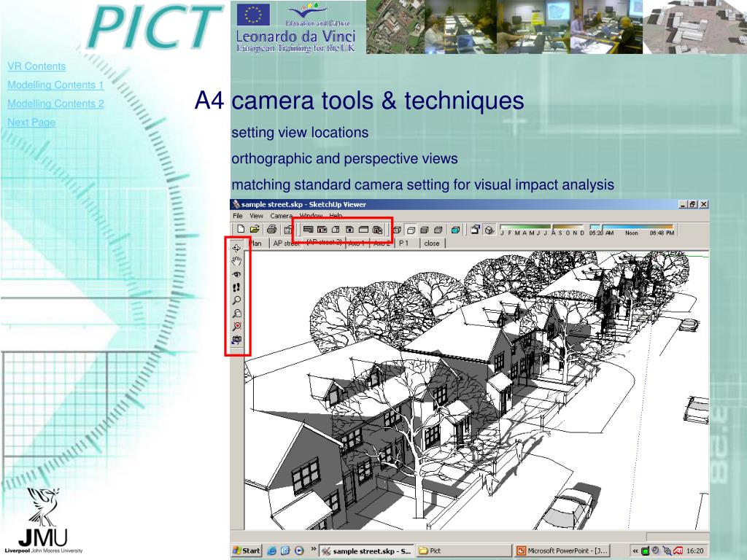Open the Window menu
Image resolution: width=747 pixels, height=560 pixels.
coord(311,216)
